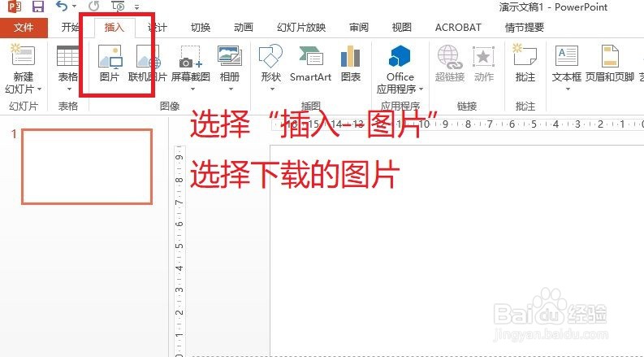
Task: Open the 动画 (Animations) tab
Action: 243,28
